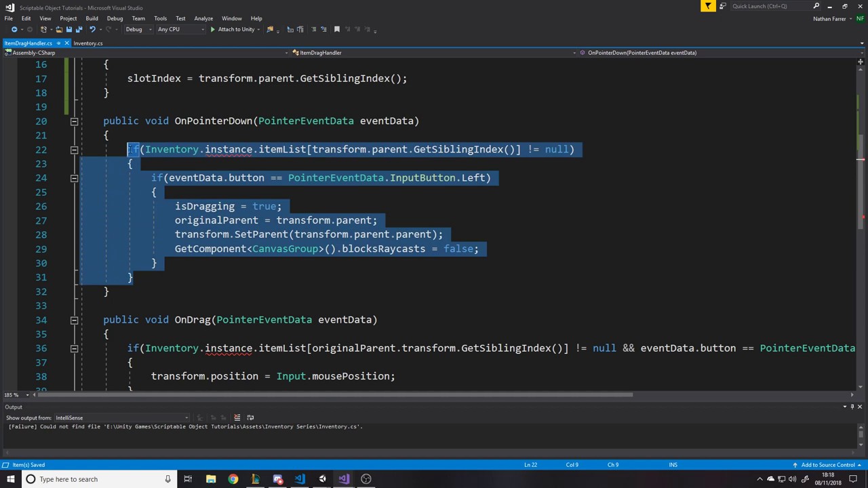Collapse the OnPointerDown method at line 20
Screen dimensions: 868x488
point(74,121)
